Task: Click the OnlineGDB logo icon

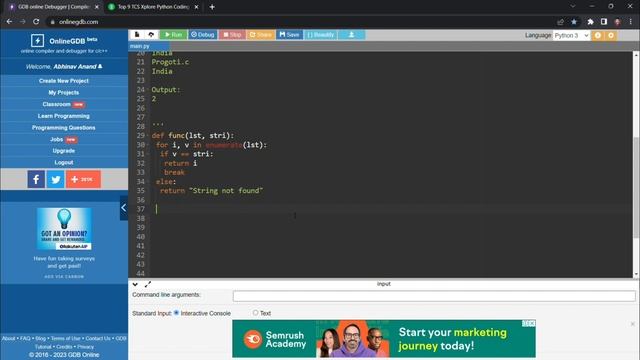Action: [x=37, y=40]
